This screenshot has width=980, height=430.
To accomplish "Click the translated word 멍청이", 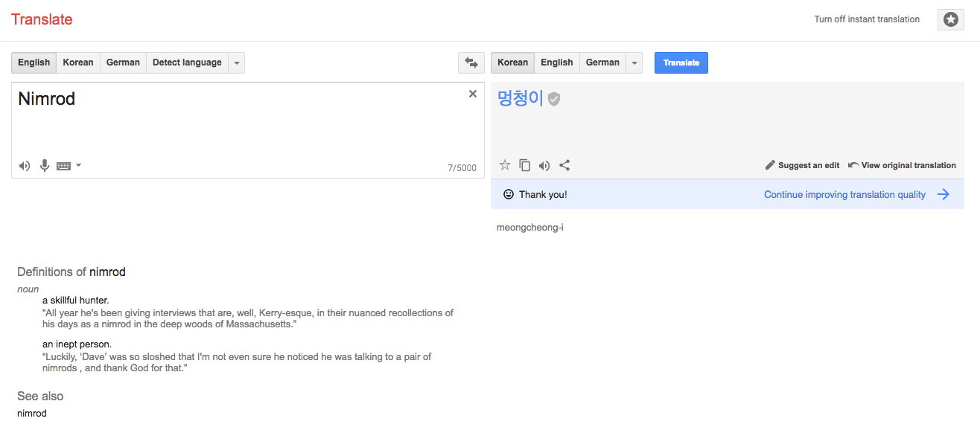I will [521, 98].
